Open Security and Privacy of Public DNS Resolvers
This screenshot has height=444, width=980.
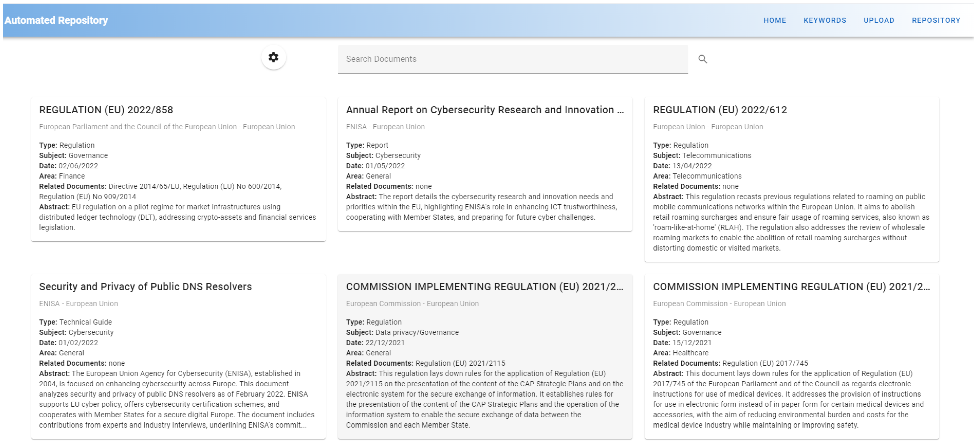pos(145,286)
